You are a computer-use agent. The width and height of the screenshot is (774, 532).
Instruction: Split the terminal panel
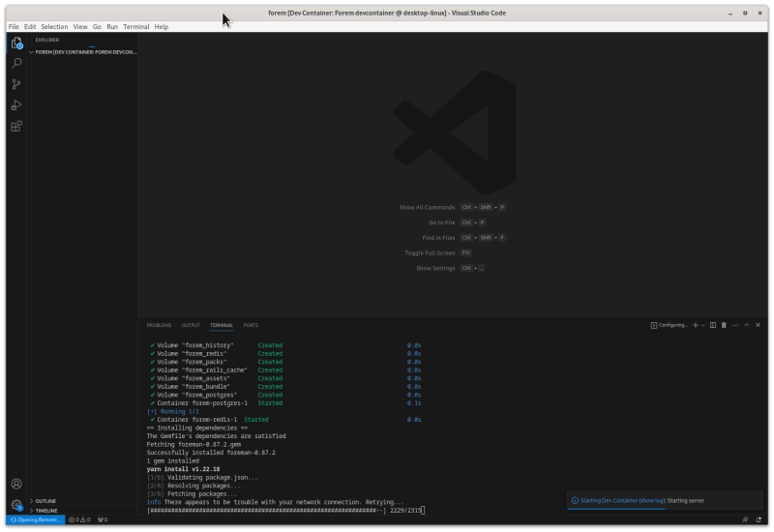[x=713, y=325]
